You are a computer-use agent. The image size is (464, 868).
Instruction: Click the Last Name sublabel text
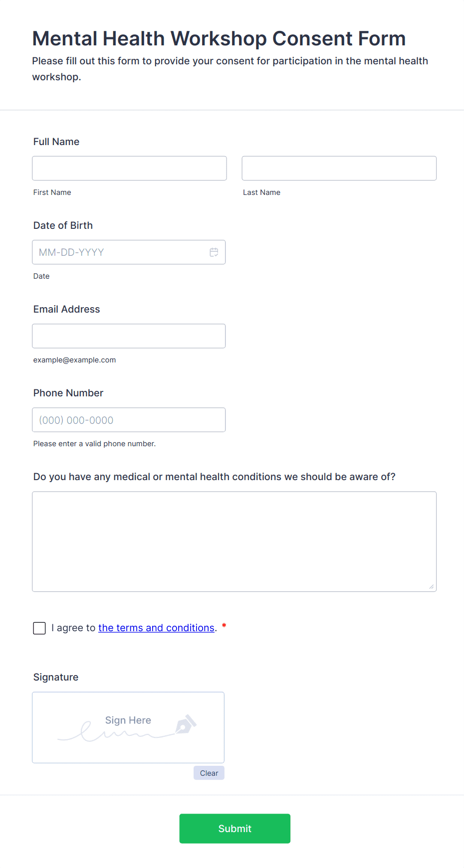coord(261,192)
